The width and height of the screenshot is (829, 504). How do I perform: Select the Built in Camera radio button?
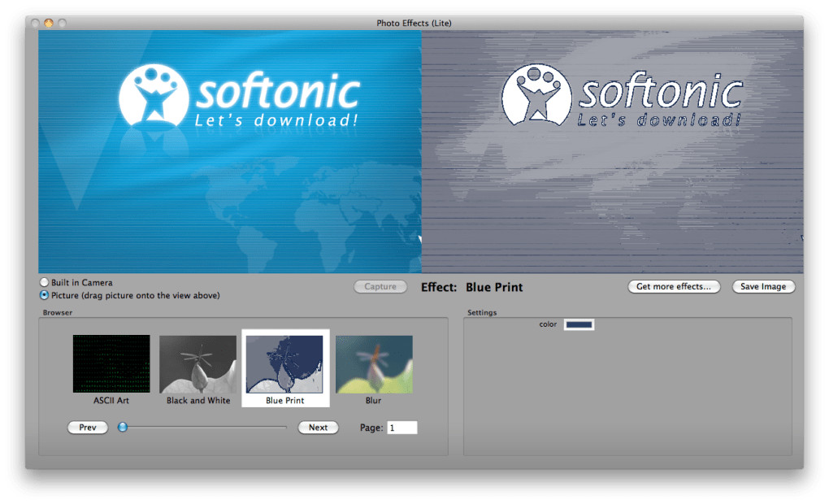tap(45, 282)
